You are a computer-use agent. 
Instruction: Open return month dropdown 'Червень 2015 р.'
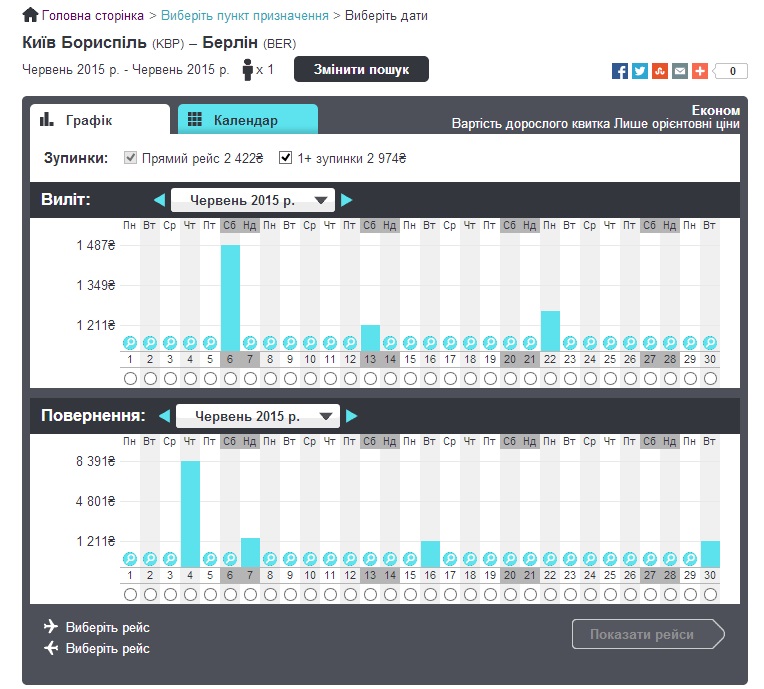257,416
